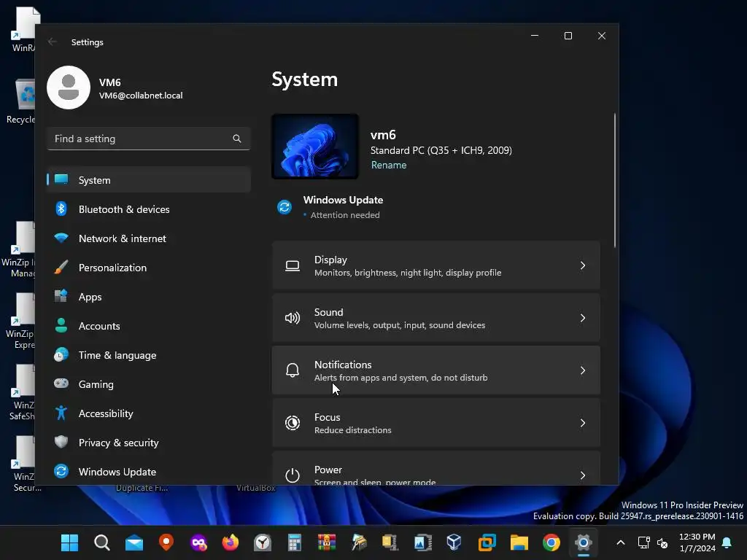
Task: Click the Gaming controller icon
Action: pos(61,384)
